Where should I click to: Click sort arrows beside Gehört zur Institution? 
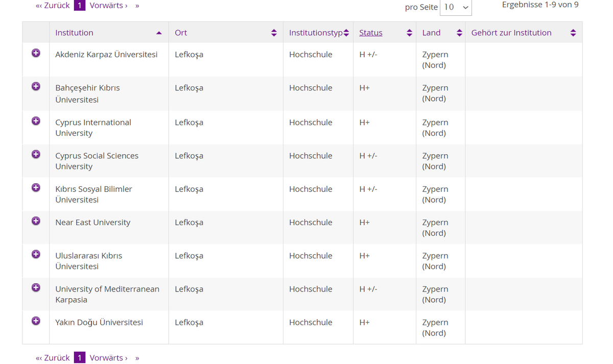coord(573,33)
